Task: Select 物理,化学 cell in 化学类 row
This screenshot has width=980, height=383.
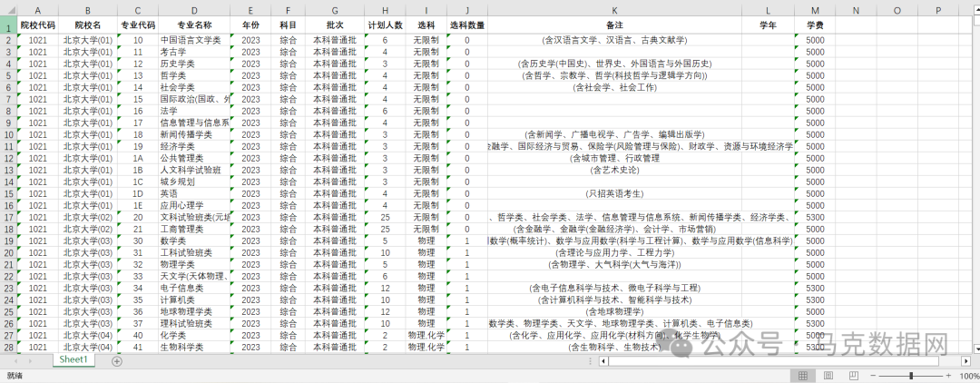Action: 426,335
